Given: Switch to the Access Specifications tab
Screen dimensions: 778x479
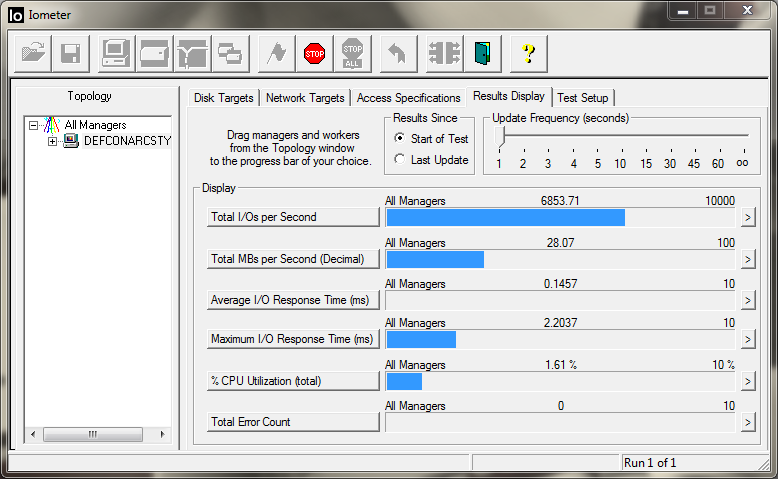Looking at the screenshot, I should [408, 98].
